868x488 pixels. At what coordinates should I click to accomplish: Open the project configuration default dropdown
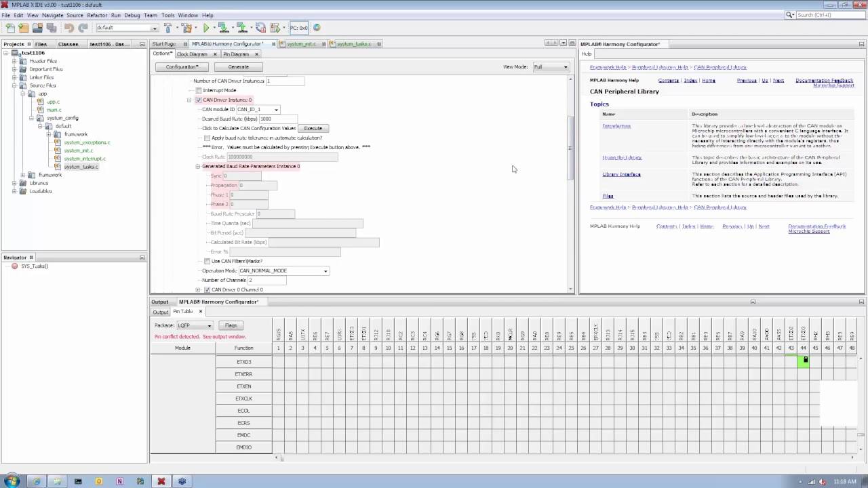[x=155, y=28]
